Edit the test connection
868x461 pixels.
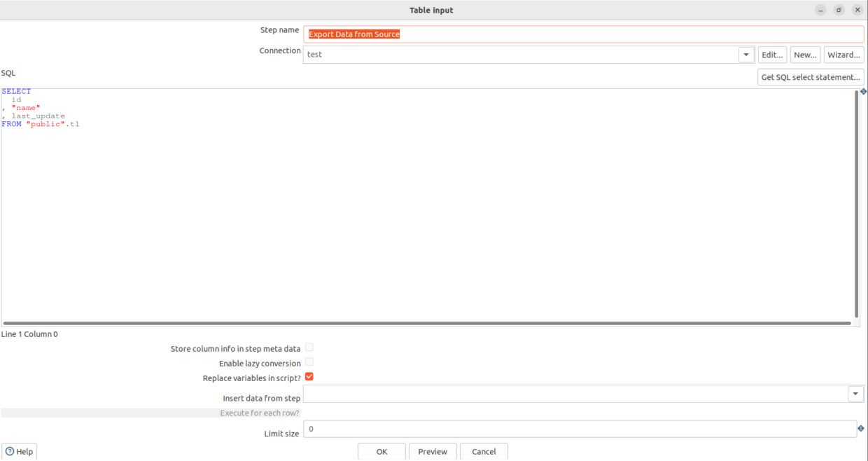772,54
